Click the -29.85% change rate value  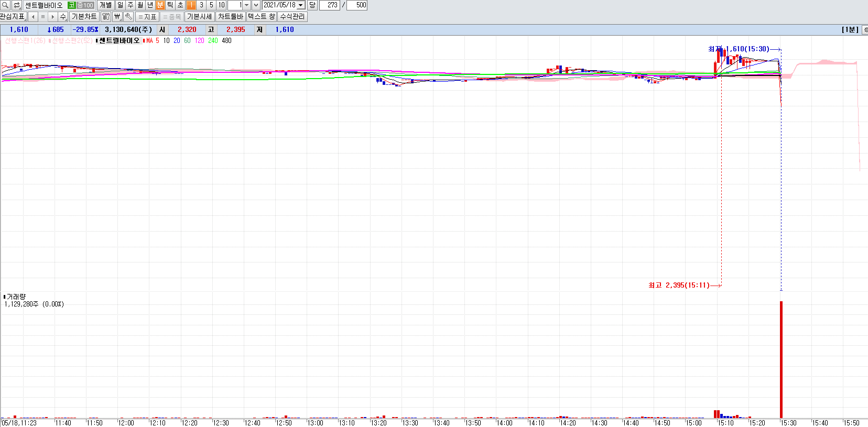tap(85, 30)
